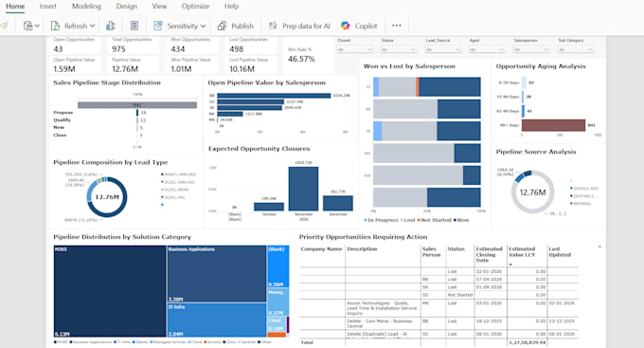Open the Copilot pane

click(359, 26)
